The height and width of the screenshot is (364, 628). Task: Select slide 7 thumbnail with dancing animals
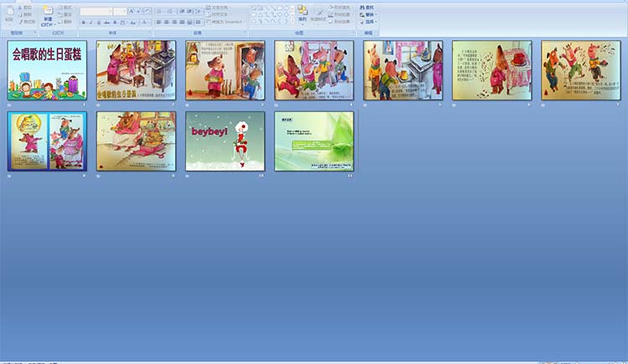click(581, 70)
